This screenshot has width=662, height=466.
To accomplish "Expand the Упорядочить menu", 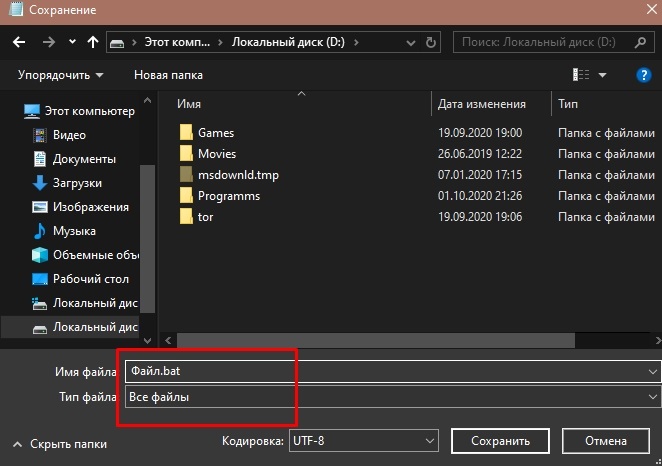I will [60, 75].
